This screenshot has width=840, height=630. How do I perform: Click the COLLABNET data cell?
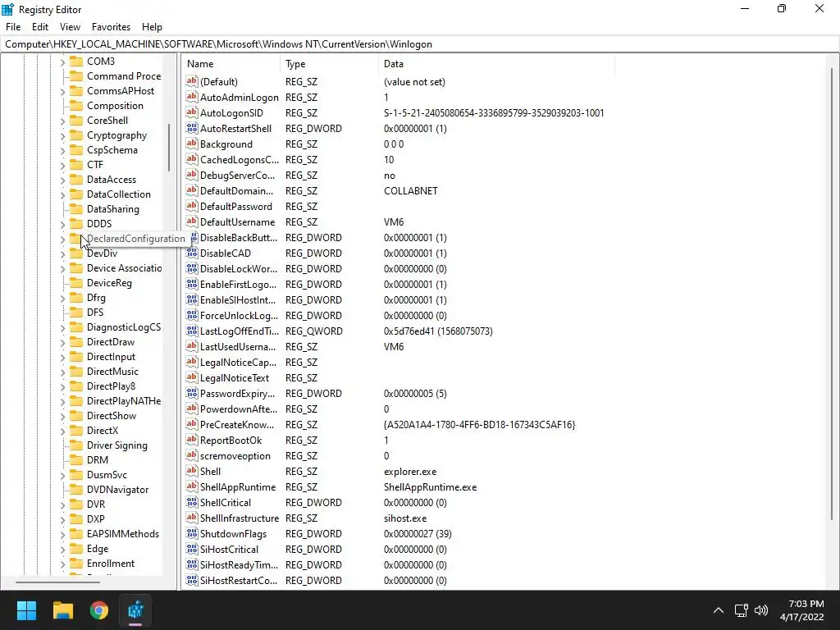411,190
